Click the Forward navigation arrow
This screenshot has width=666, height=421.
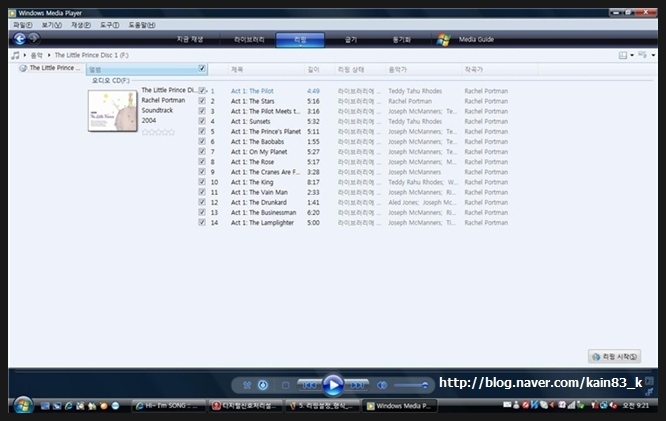click(34, 39)
